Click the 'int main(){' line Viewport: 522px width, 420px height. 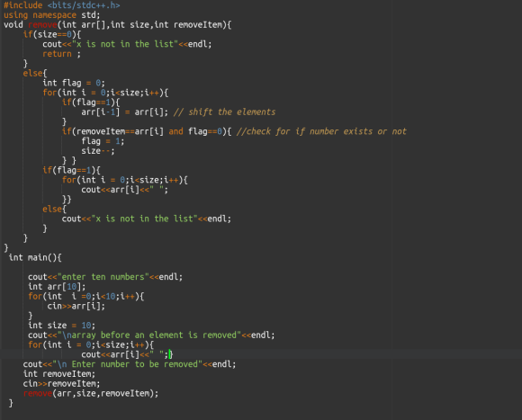pyautogui.click(x=35, y=258)
